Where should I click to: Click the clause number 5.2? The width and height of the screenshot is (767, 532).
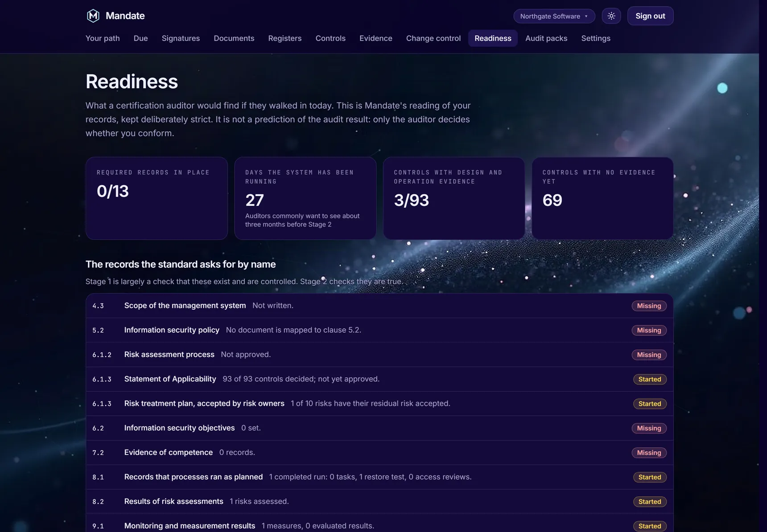click(98, 331)
